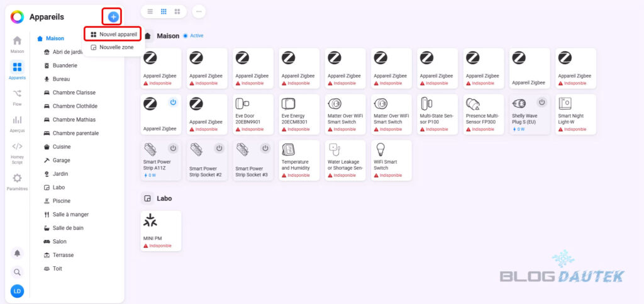Image resolution: width=644 pixels, height=304 pixels.
Task: Open Homey Script from sidebar
Action: pos(17,153)
